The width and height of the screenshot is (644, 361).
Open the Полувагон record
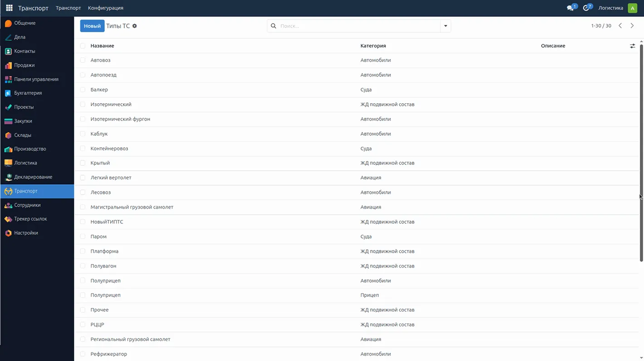tap(103, 266)
